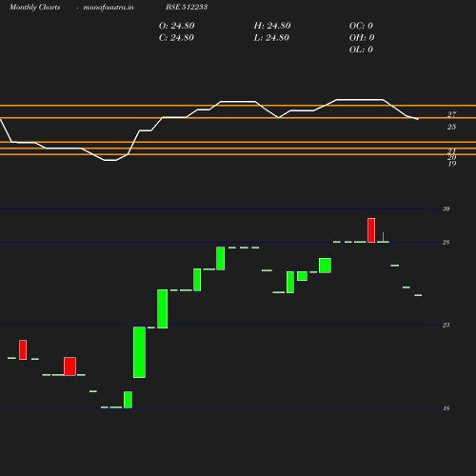Click the price axis label "18"
Viewport: 476px width, 476px height.
(446, 408)
